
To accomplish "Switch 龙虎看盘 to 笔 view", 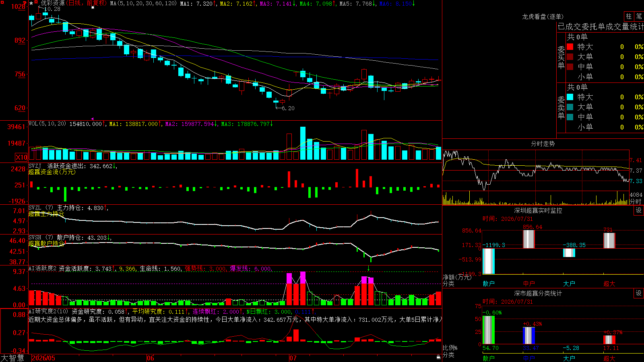I will tap(639, 16).
